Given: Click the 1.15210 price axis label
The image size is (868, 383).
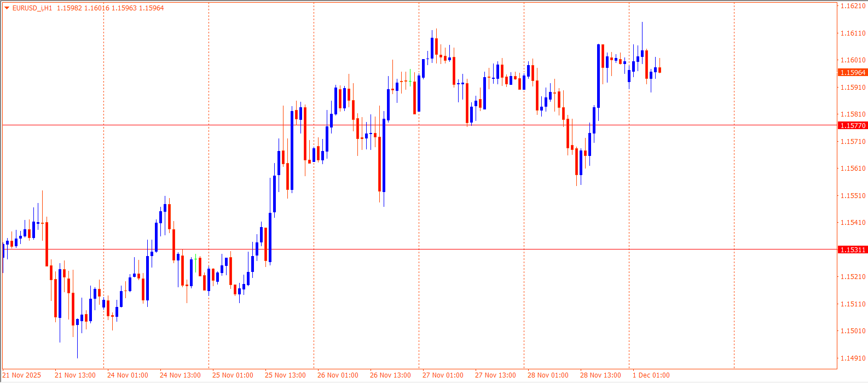Looking at the screenshot, I should [x=853, y=277].
